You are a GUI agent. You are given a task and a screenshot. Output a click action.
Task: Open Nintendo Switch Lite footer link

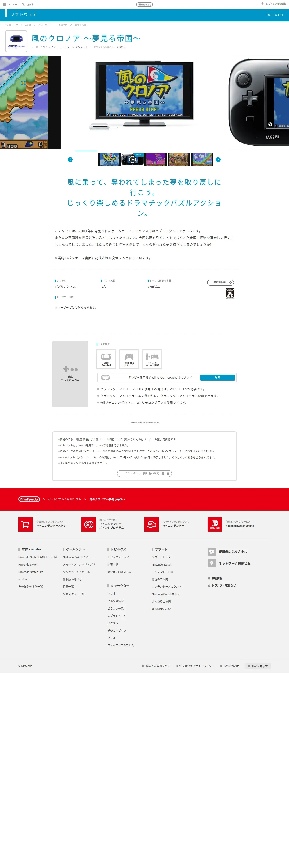31,572
